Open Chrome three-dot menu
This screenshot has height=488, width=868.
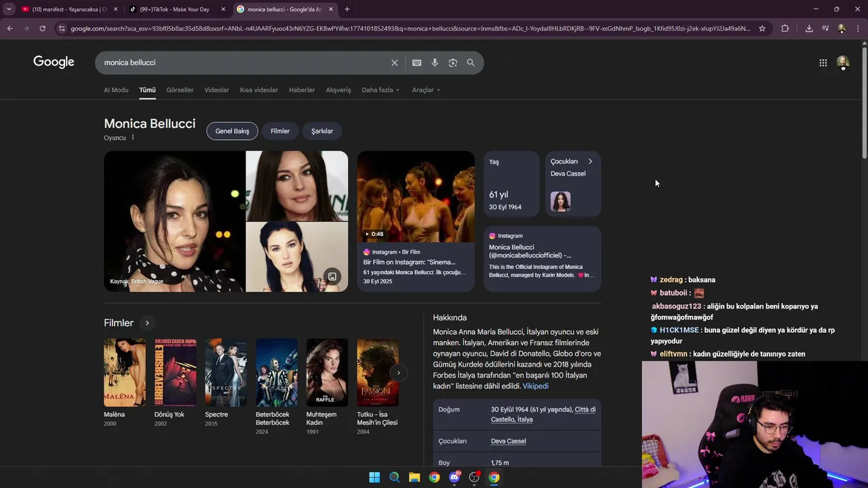(x=859, y=28)
